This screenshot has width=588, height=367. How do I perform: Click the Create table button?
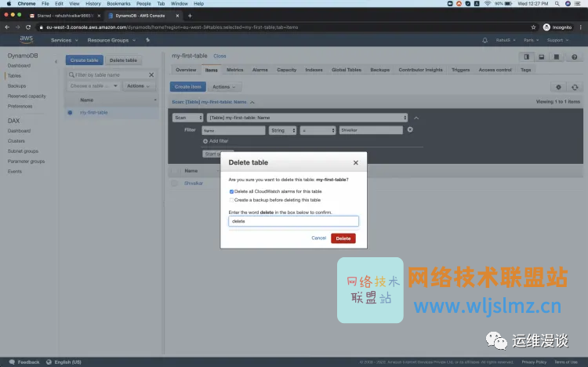pyautogui.click(x=85, y=60)
